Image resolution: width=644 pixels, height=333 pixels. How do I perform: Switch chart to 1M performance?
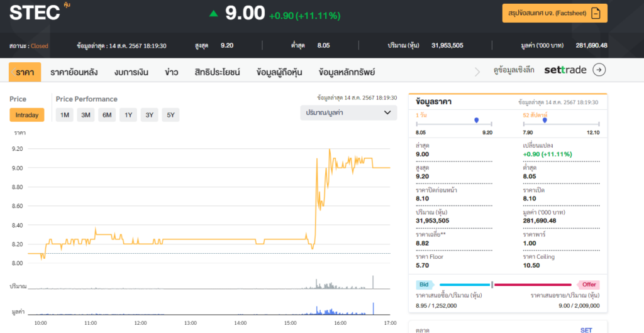pyautogui.click(x=65, y=115)
